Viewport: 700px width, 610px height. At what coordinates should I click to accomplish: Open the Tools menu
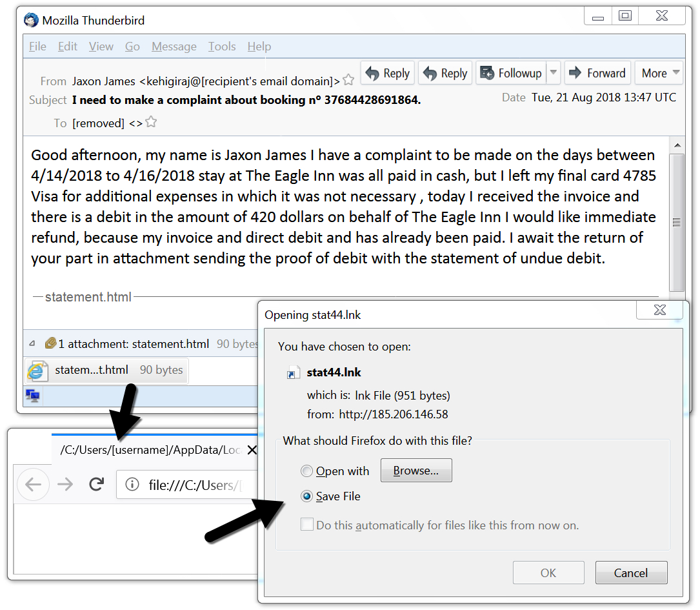click(x=222, y=46)
